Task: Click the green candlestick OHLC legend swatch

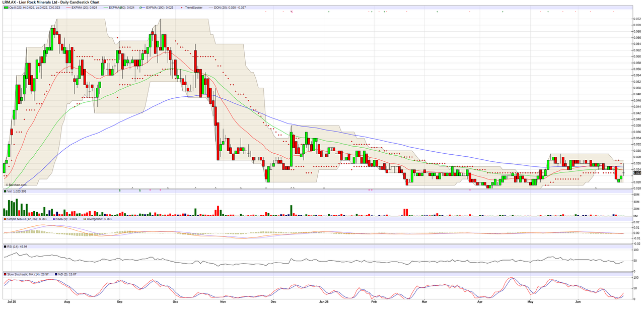Action: pyautogui.click(x=6, y=8)
